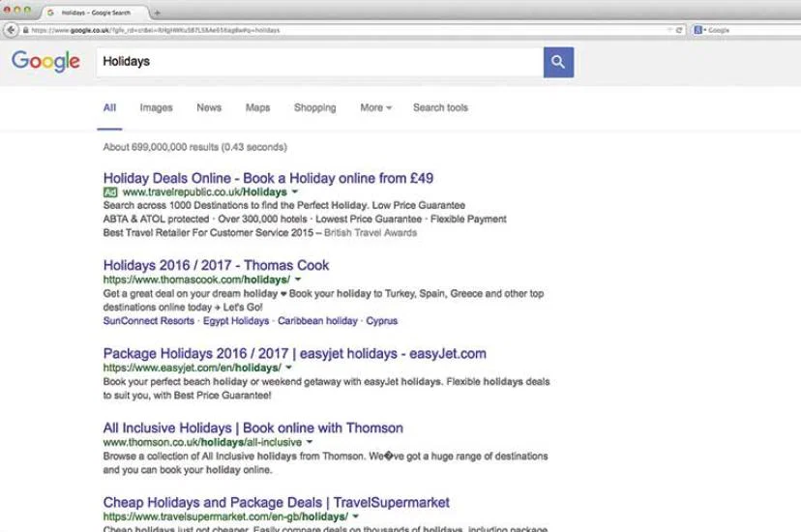Click the browser address bar URL
Image resolution: width=801 pixels, height=532 pixels.
tap(156, 30)
